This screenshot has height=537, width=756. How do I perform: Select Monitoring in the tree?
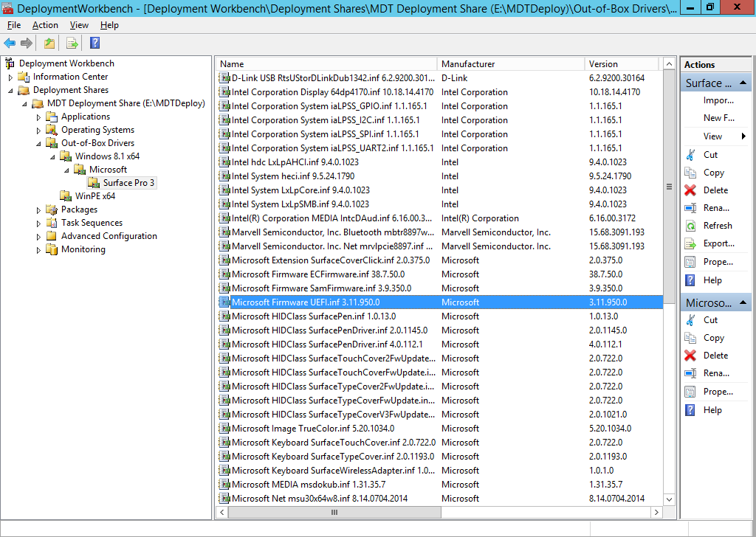pos(83,249)
